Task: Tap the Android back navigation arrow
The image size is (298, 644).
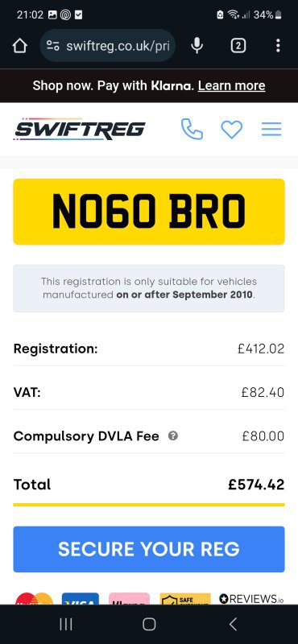Action: coord(233,625)
